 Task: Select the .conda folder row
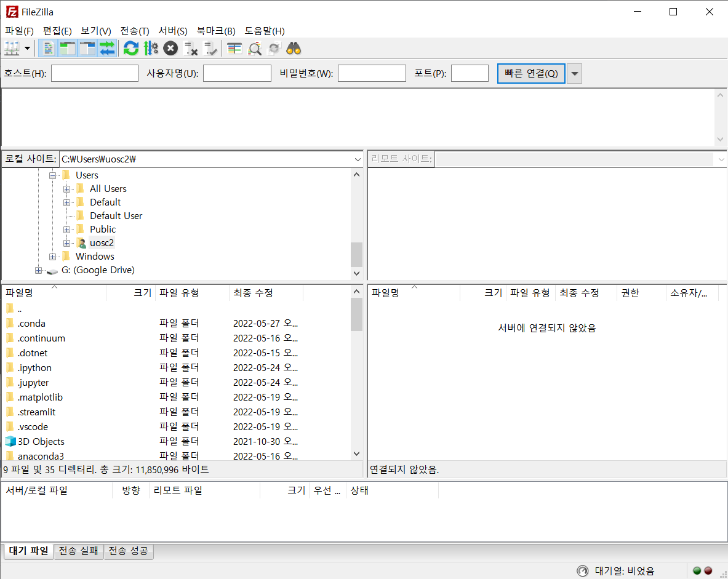(x=177, y=324)
